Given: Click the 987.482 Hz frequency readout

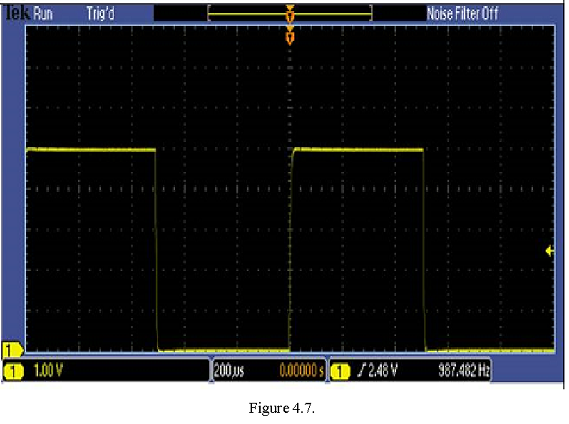Looking at the screenshot, I should pos(464,371).
